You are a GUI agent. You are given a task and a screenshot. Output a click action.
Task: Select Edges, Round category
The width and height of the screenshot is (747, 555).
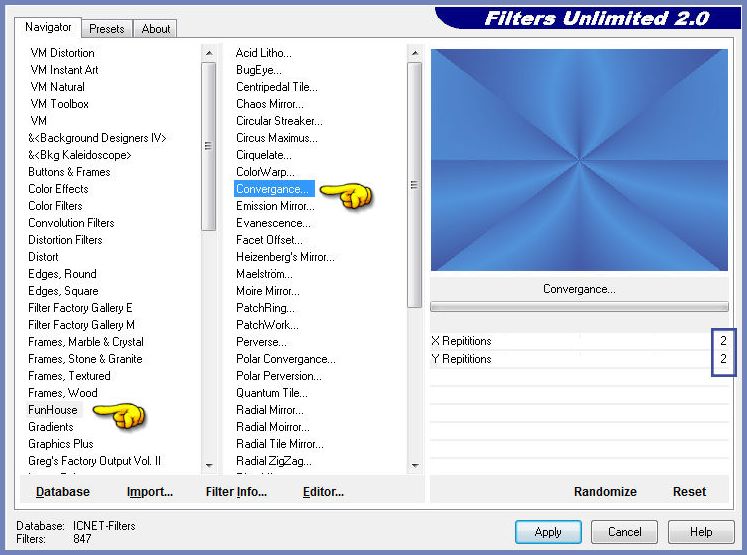(x=62, y=274)
